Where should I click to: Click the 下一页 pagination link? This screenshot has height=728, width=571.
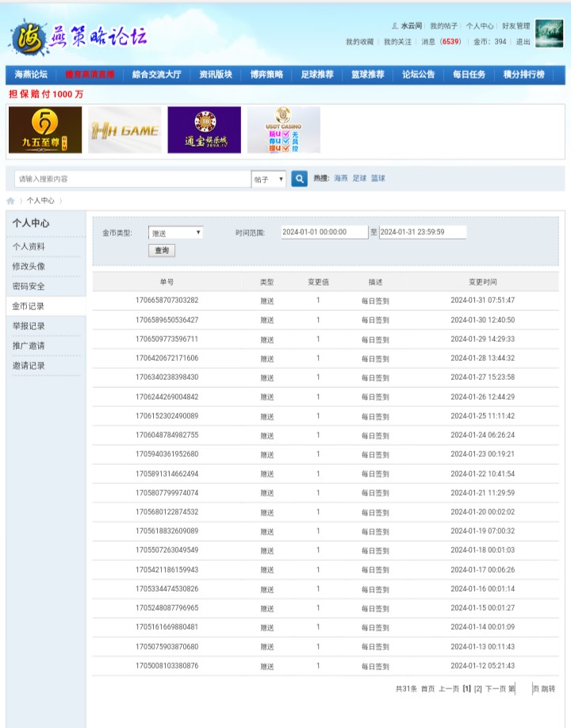[495, 688]
